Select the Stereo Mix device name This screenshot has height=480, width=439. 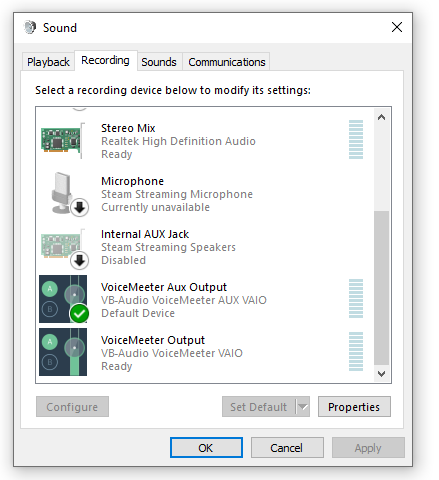[x=128, y=128]
